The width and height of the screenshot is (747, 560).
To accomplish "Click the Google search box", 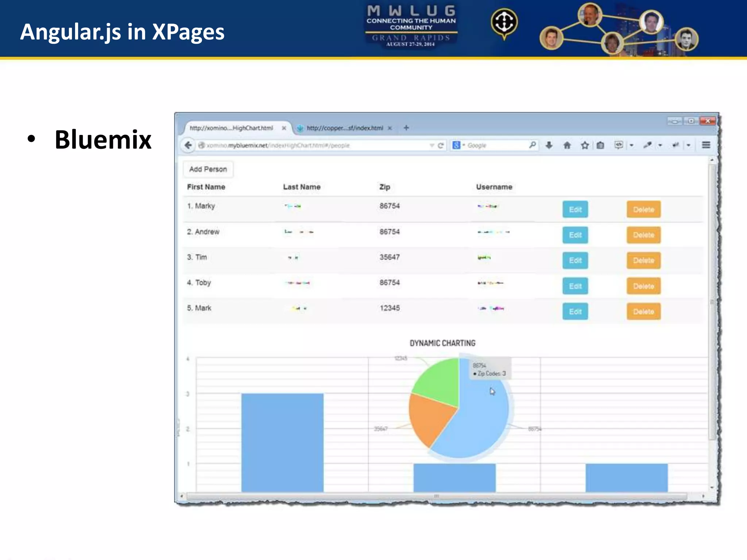I will click(495, 145).
